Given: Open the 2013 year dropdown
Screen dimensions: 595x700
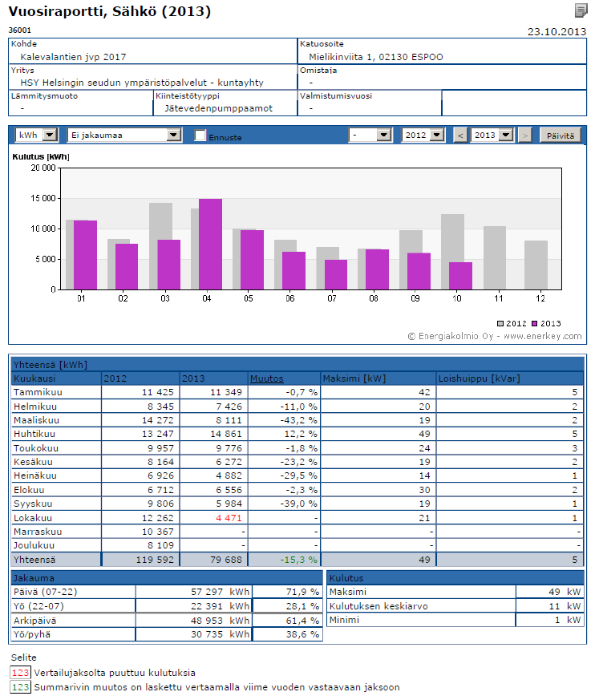Looking at the screenshot, I should tap(492, 135).
